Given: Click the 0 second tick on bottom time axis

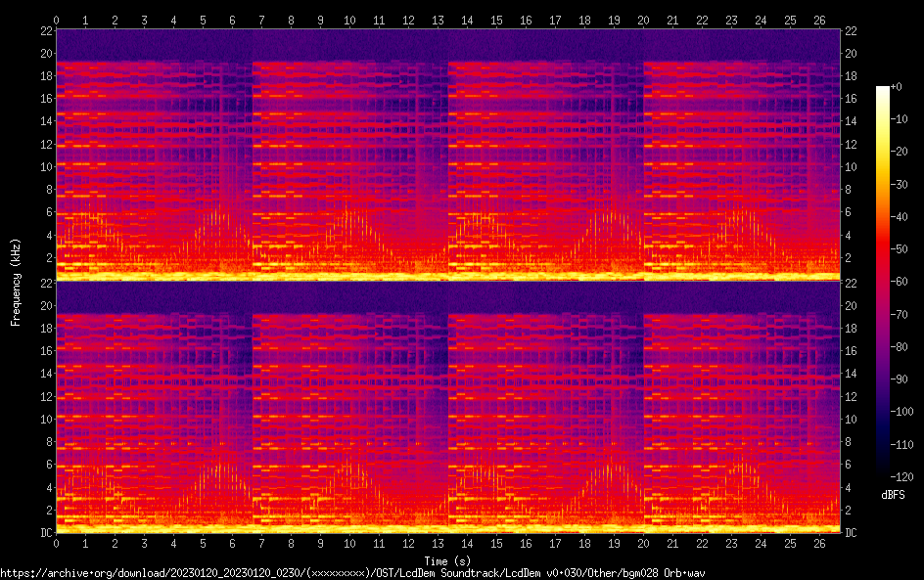Looking at the screenshot, I should [x=57, y=542].
